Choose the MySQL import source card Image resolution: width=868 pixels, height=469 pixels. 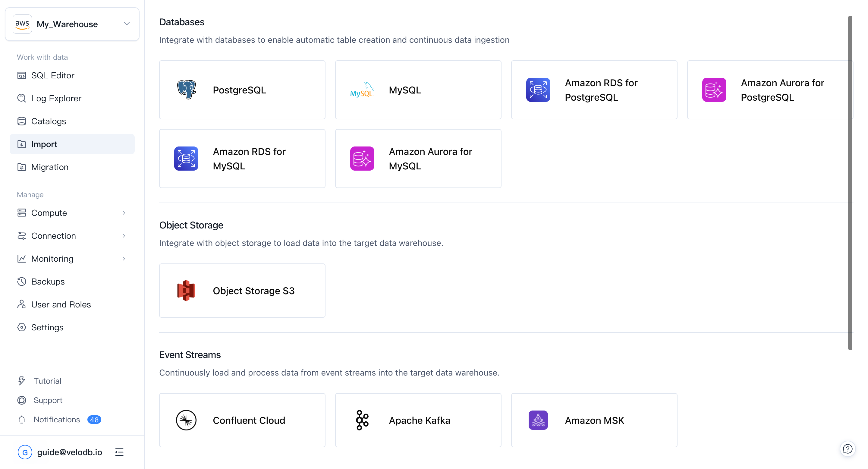tap(418, 90)
